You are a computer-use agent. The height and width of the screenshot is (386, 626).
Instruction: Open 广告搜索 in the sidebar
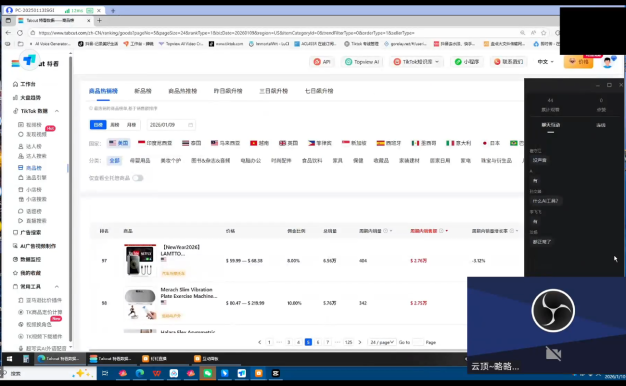point(27,232)
